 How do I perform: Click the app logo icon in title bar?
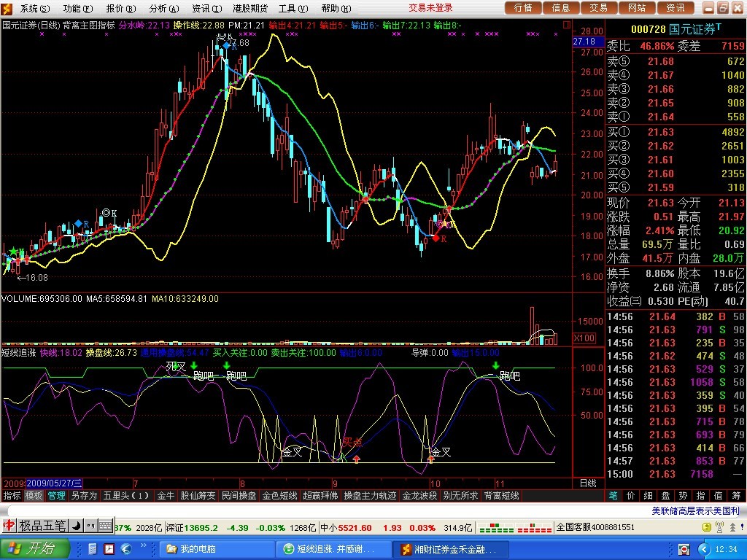point(8,8)
